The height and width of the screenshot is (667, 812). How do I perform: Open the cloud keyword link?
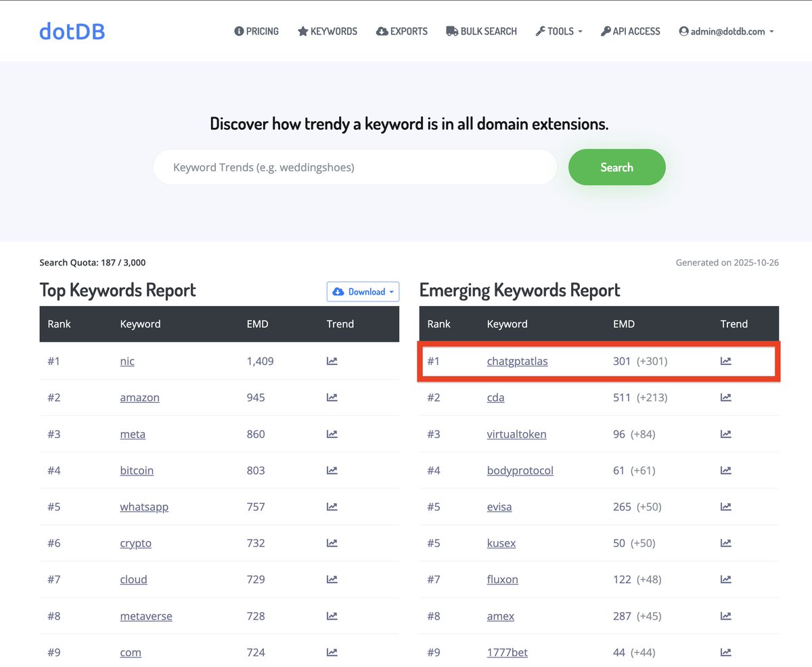tap(133, 580)
